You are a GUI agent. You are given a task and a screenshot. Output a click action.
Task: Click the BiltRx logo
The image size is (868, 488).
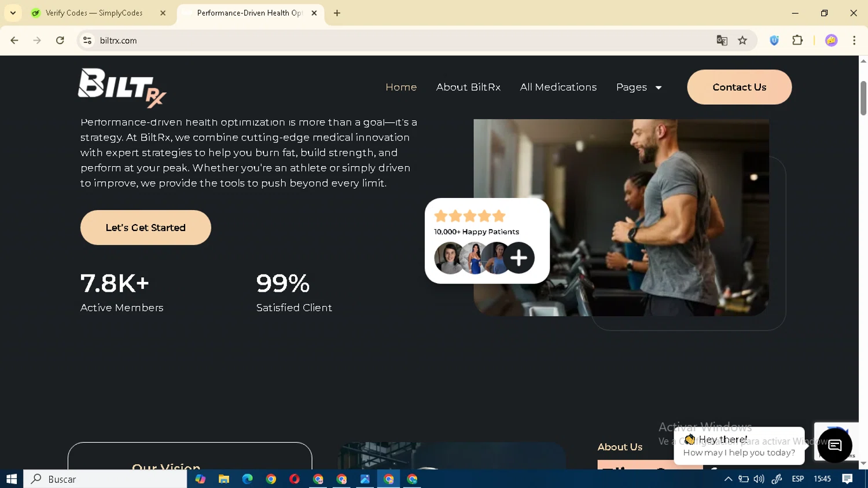pyautogui.click(x=122, y=87)
